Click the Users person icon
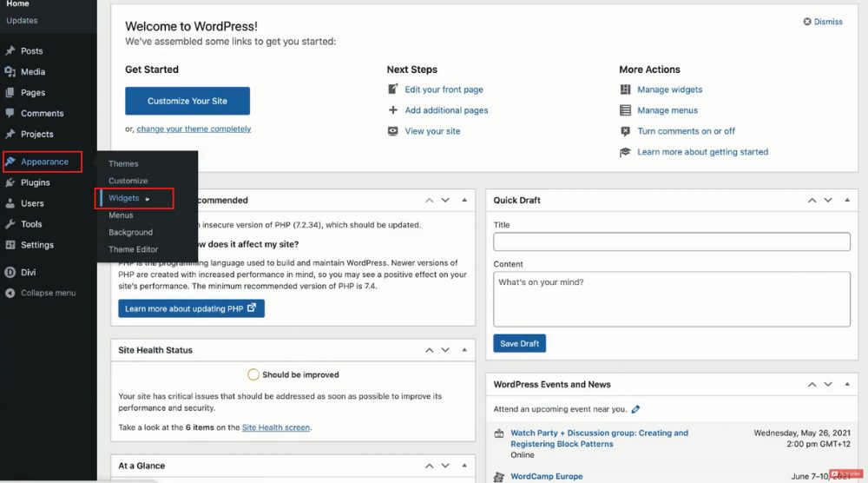868x483 pixels. pyautogui.click(x=10, y=203)
